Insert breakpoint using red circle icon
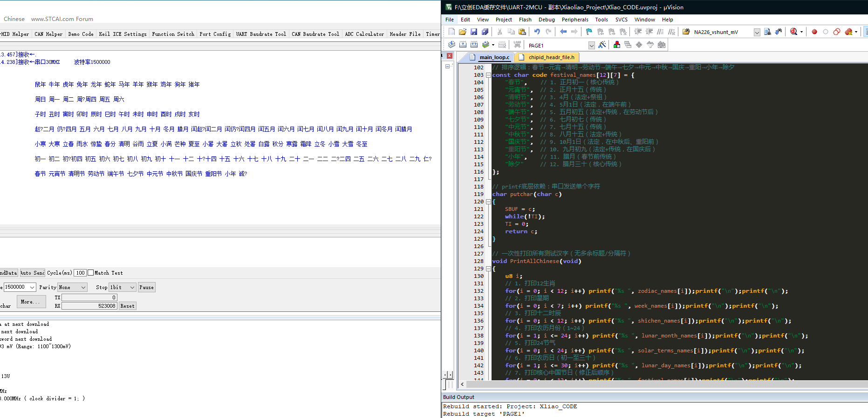The image size is (868, 418). 814,32
